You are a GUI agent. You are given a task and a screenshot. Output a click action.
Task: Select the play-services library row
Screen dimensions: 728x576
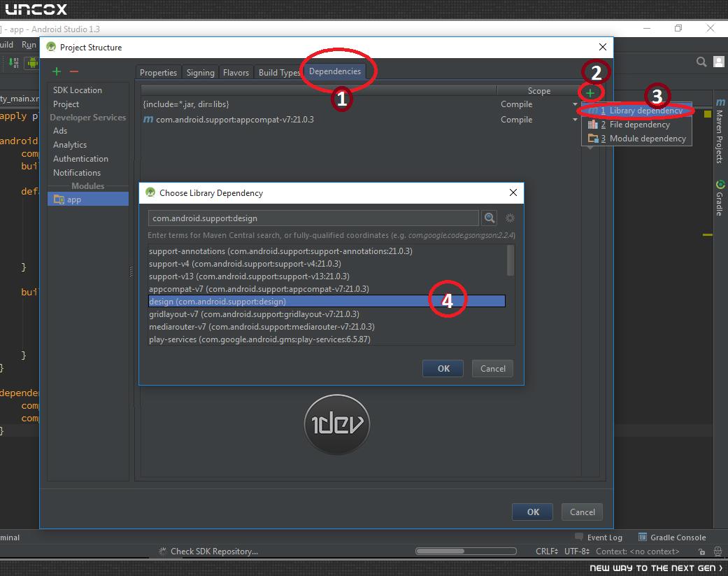(327, 339)
